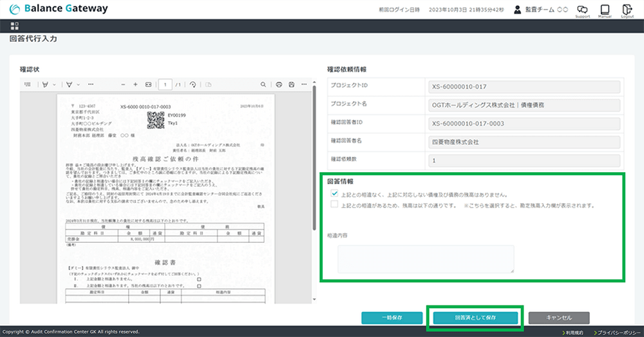
Task: Click the PDF viewer save icon
Action: tap(292, 84)
